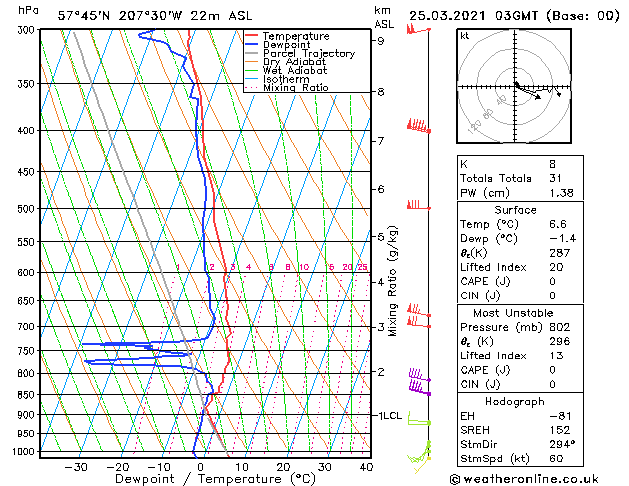The image size is (629, 486).
Task: Click the EH value -81
Action: point(560,416)
